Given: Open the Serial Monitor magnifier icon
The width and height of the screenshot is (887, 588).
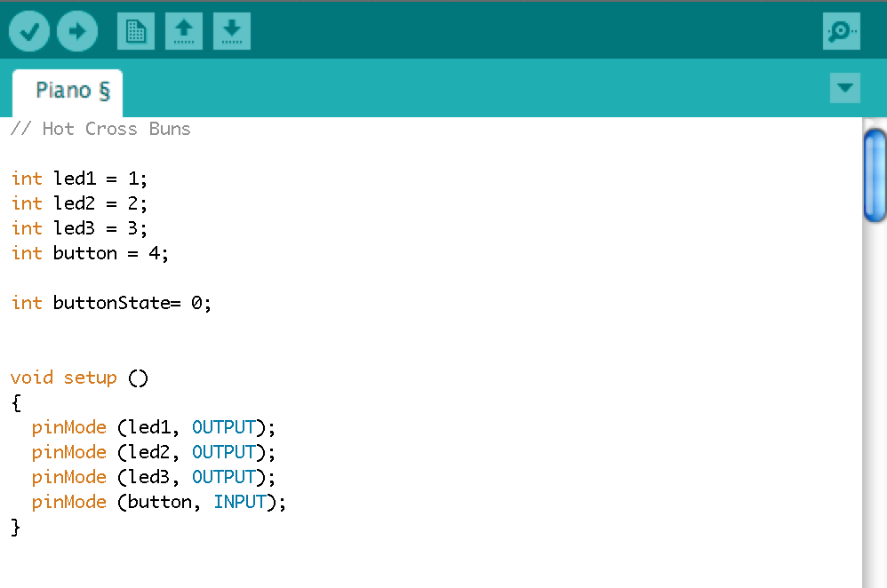Looking at the screenshot, I should tap(842, 31).
